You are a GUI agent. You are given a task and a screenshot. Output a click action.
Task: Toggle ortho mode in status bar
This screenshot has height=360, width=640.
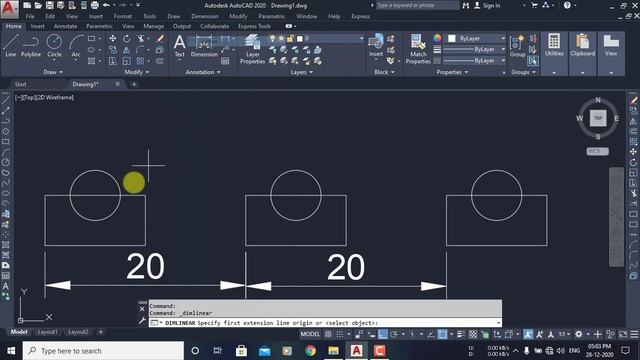(x=382, y=334)
